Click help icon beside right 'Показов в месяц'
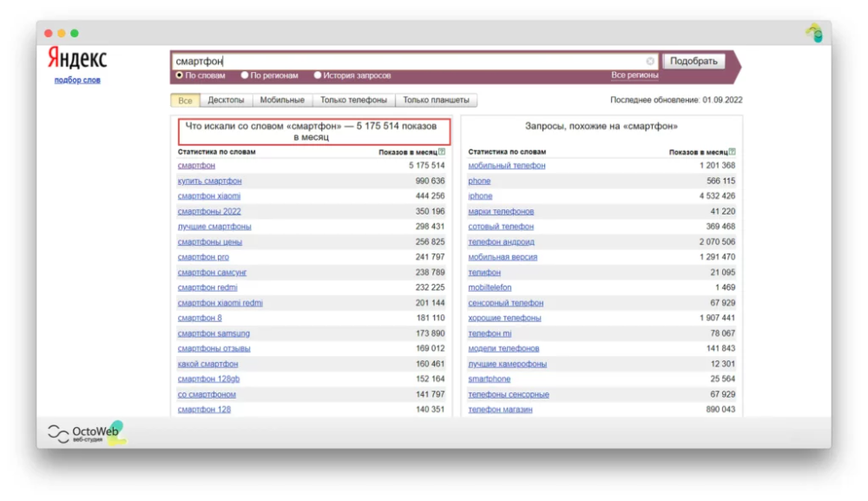Viewport: 868px width, 501px height. (733, 152)
